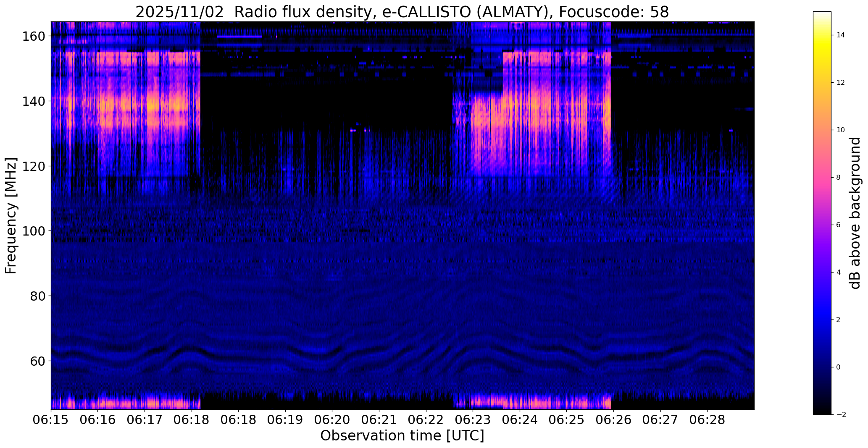The image size is (868, 448).
Task: Click the 06:17 time tick label
Action: 145,420
